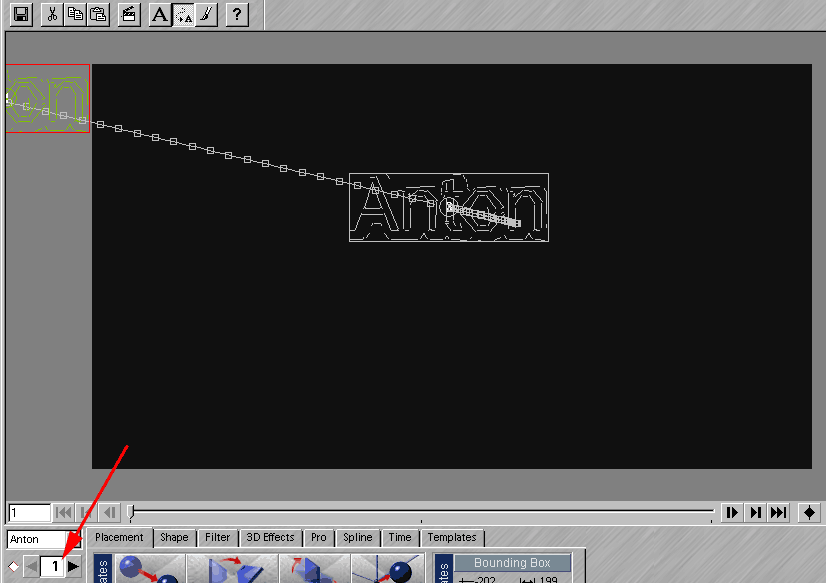Click the timeline slider handle
Image resolution: width=826 pixels, height=583 pixels.
(x=131, y=511)
